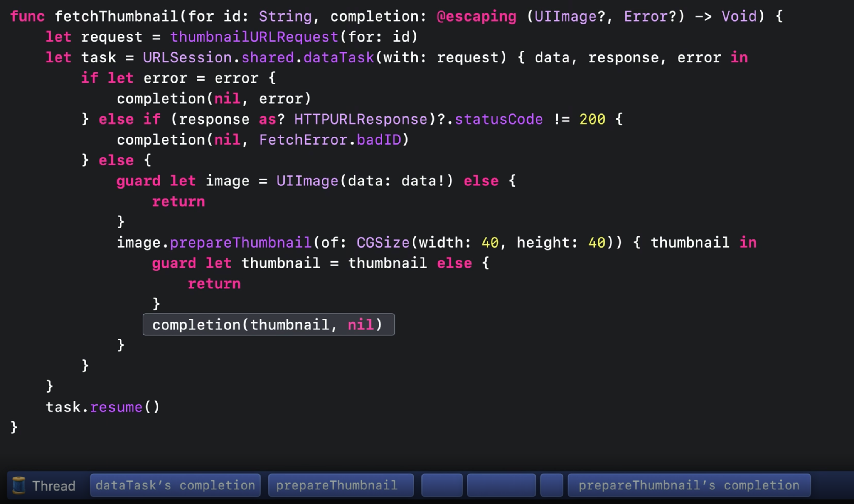
Task: Click the HTTPURLResponse type name
Action: (x=361, y=120)
